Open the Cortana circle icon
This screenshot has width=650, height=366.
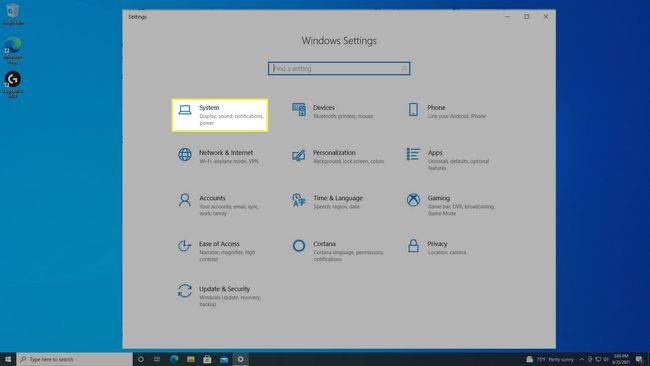tap(298, 245)
